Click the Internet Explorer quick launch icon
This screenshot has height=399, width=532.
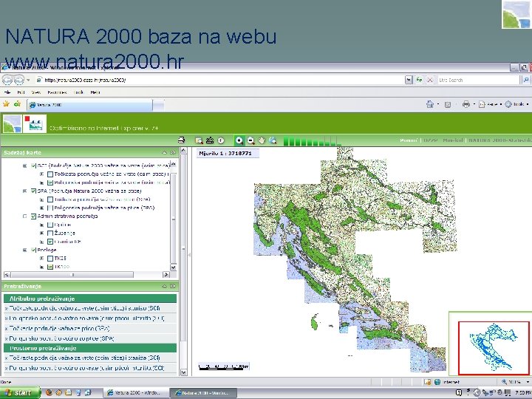(x=88, y=392)
